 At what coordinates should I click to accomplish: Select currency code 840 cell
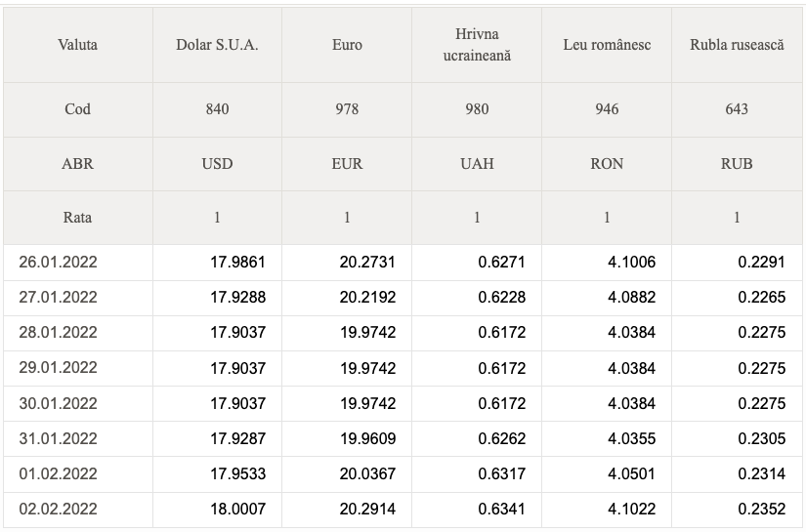pyautogui.click(x=217, y=109)
